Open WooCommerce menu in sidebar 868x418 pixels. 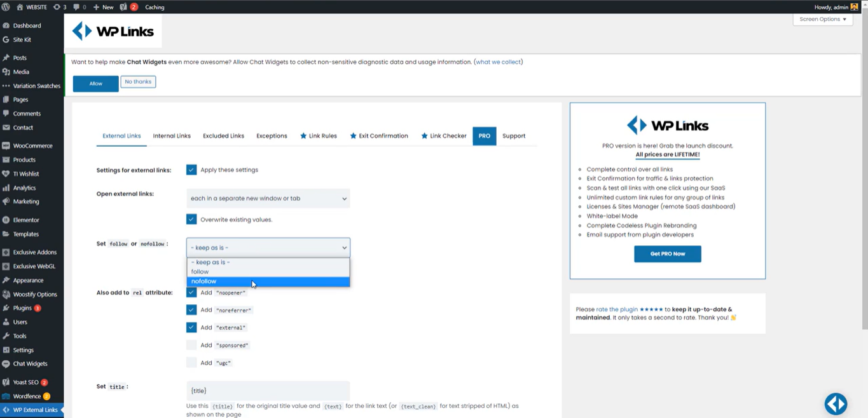[32, 145]
